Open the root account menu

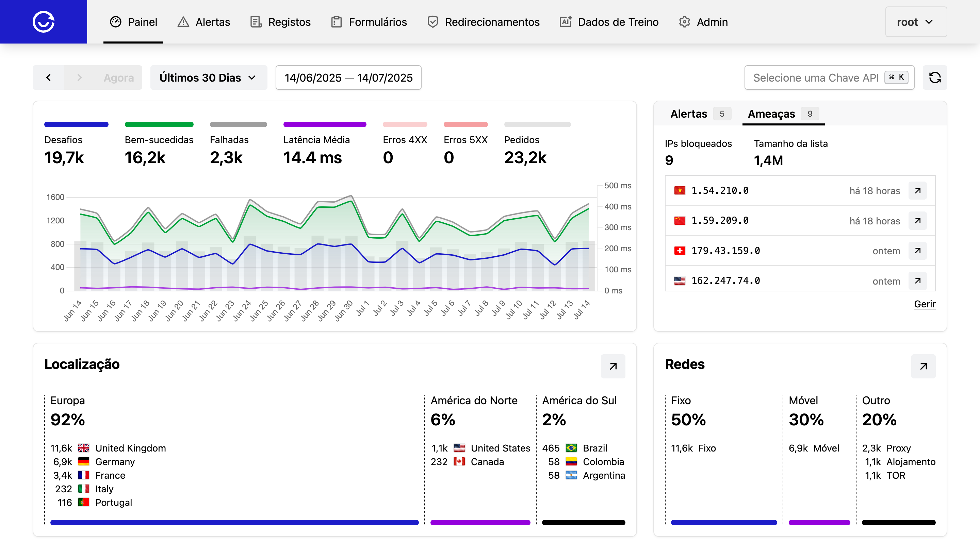pyautogui.click(x=915, y=22)
